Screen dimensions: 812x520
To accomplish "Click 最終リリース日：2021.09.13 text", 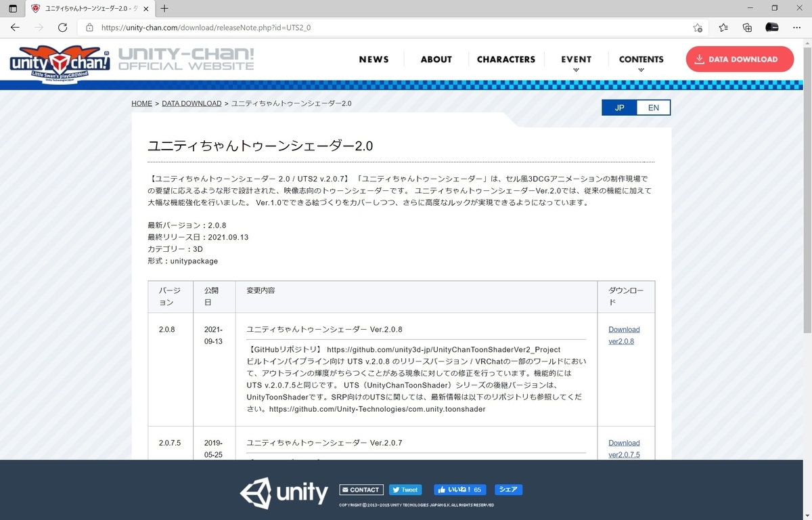I will [198, 237].
